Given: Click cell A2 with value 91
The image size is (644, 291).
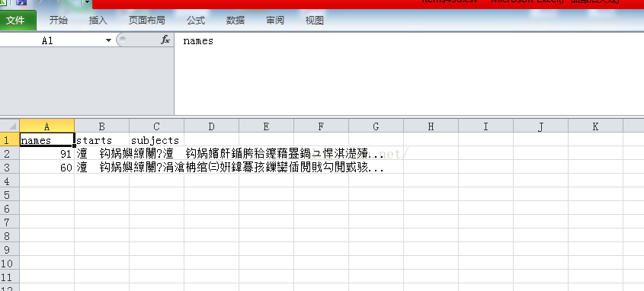Looking at the screenshot, I should pyautogui.click(x=46, y=154).
